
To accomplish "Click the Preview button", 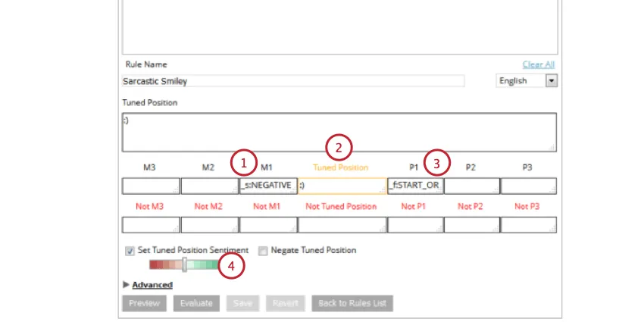I will click(144, 304).
